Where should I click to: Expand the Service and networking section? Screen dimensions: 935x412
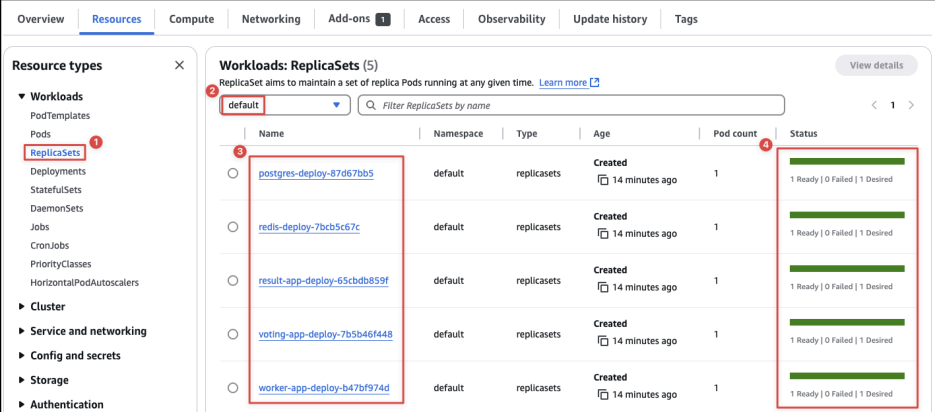pyautogui.click(x=21, y=331)
